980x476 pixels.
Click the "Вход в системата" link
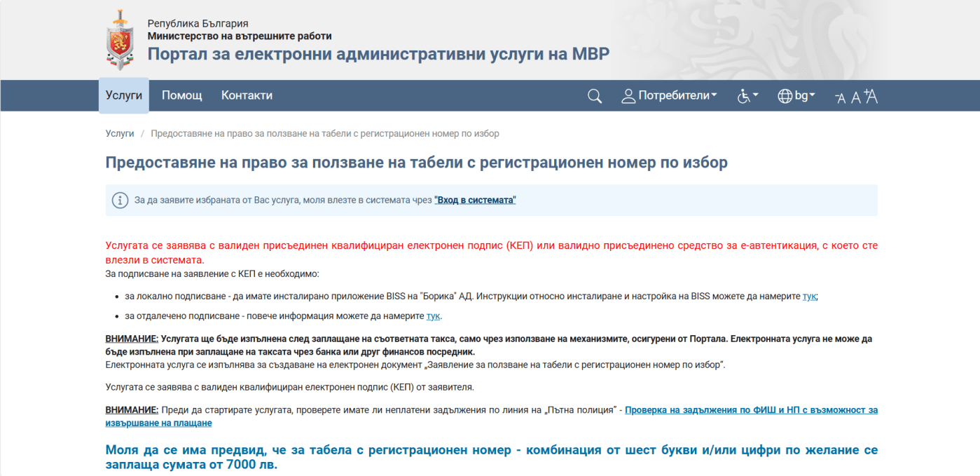pyautogui.click(x=474, y=200)
